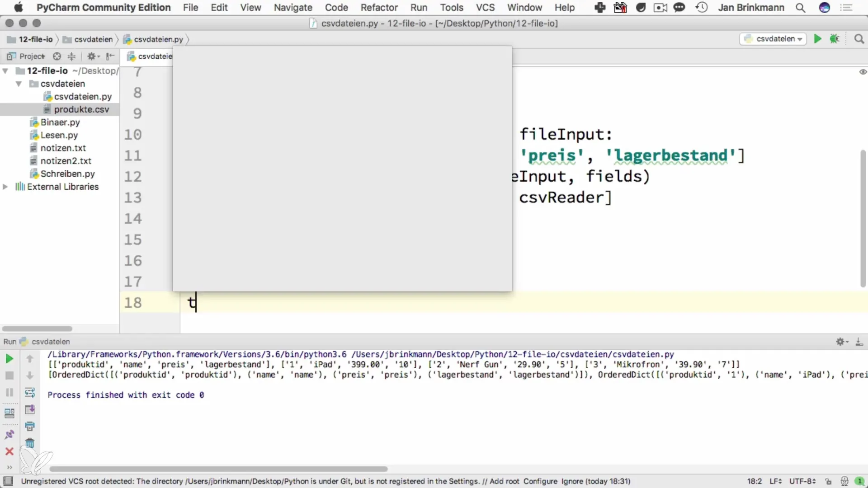Screen dimensions: 868x488
Task: Collapse all in Project panel
Action: [x=71, y=56]
